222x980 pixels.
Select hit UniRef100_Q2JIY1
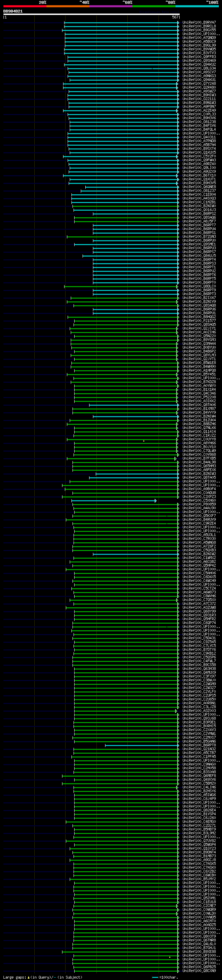(199, 328)
